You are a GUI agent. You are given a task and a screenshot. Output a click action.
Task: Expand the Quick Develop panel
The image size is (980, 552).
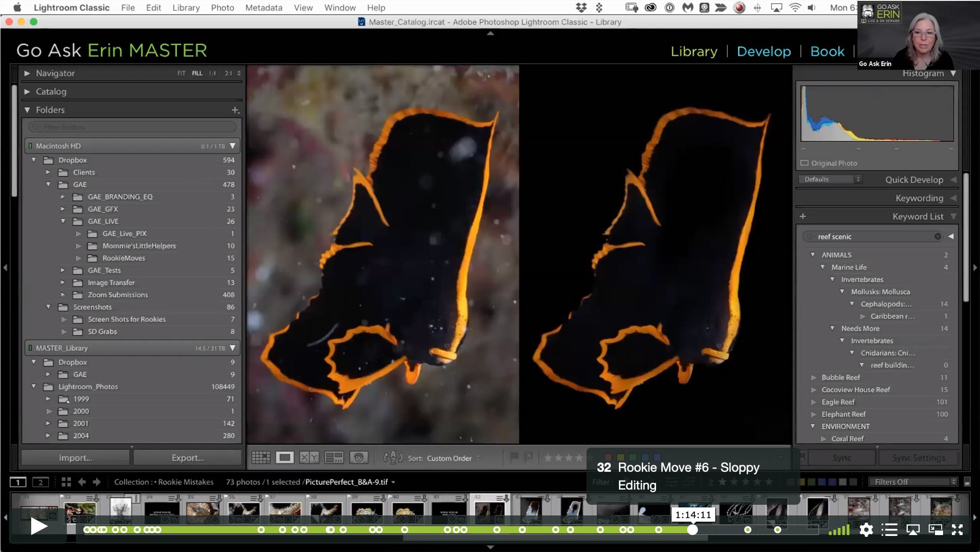(953, 180)
